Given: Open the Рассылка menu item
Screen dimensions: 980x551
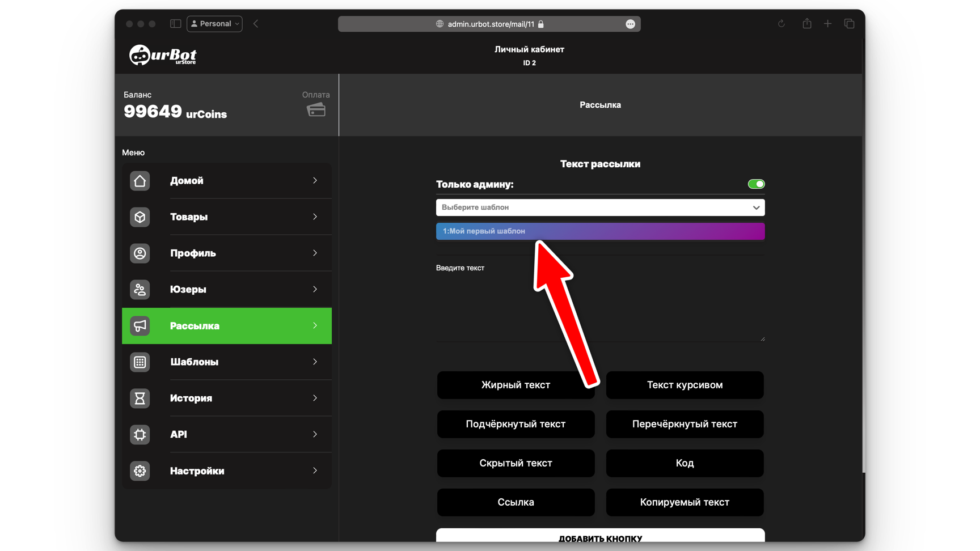Looking at the screenshot, I should click(227, 326).
